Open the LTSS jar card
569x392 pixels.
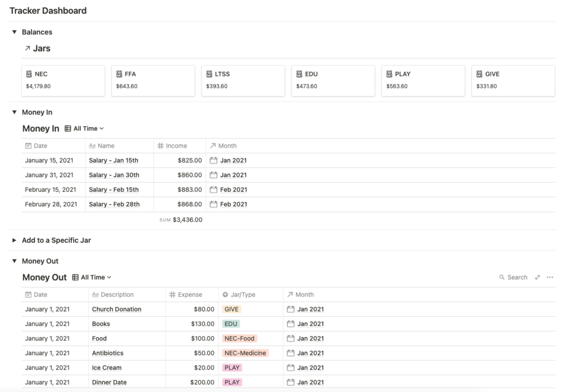pyautogui.click(x=243, y=80)
